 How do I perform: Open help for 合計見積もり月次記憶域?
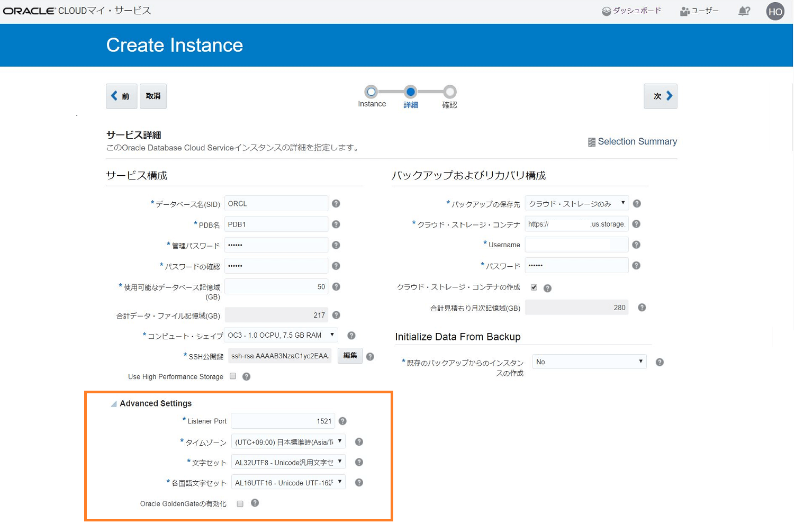click(642, 307)
